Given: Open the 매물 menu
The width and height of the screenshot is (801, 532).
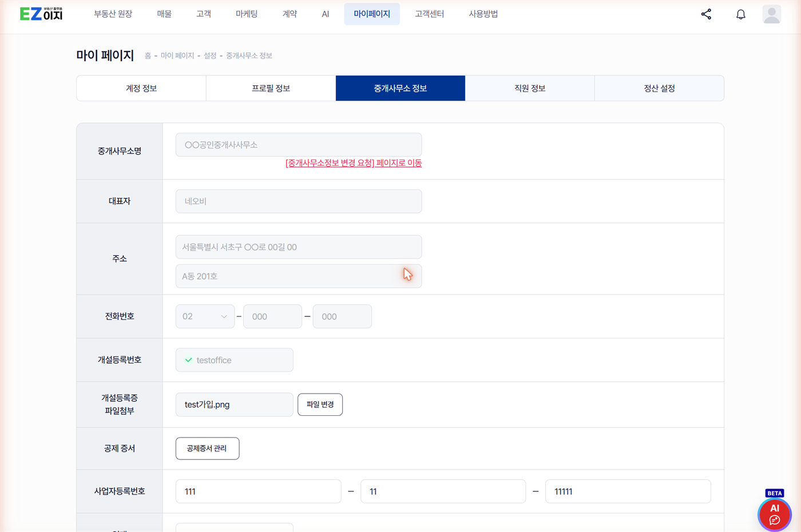Looking at the screenshot, I should [164, 14].
